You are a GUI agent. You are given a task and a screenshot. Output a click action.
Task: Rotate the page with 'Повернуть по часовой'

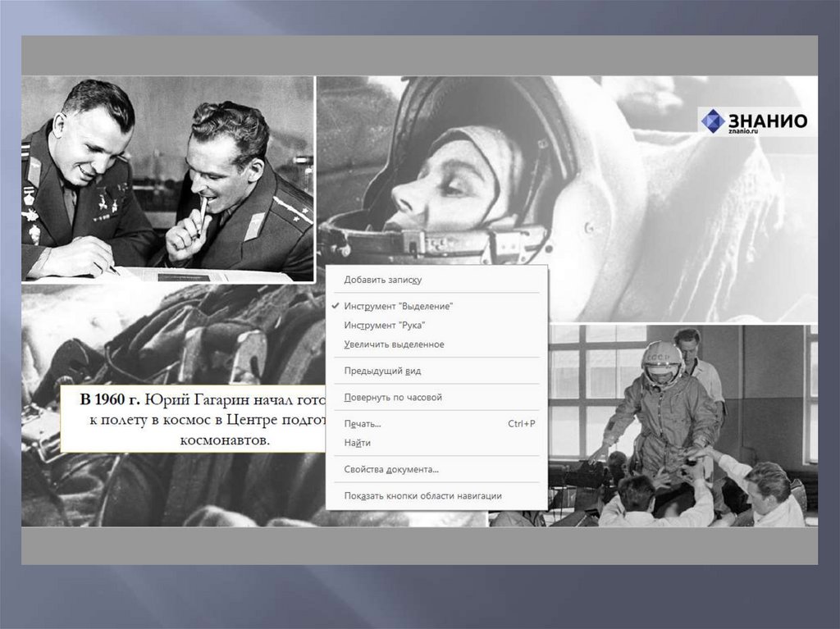point(436,398)
